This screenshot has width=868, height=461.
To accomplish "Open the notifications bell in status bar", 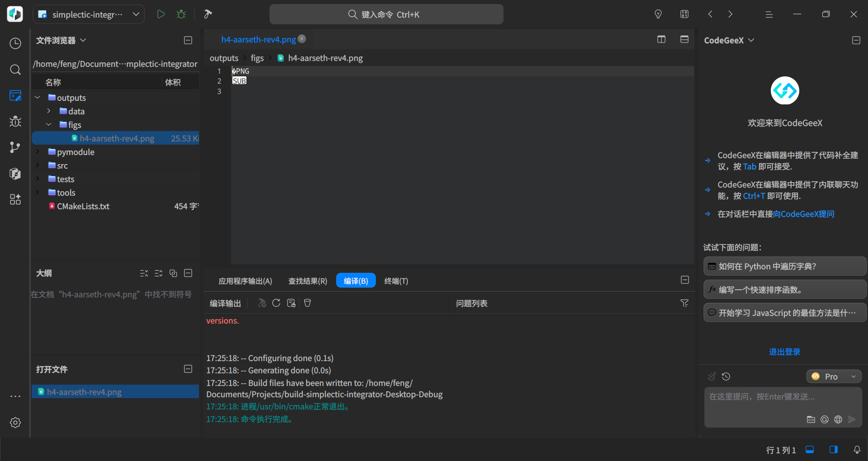I will pos(857,450).
